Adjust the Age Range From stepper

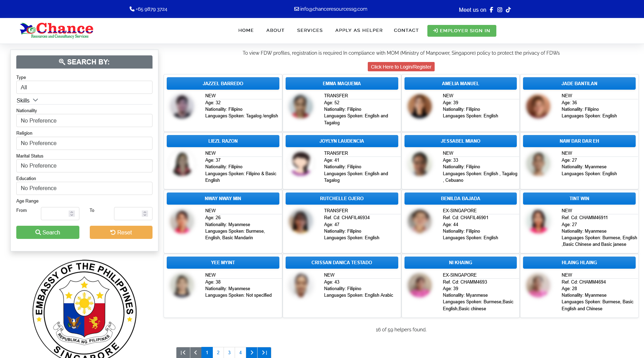pyautogui.click(x=72, y=214)
